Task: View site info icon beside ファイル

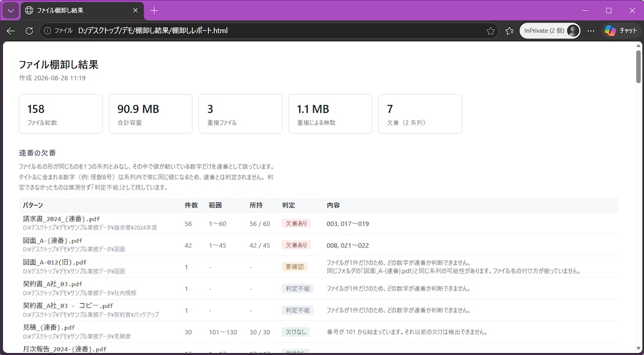Action: (48, 31)
